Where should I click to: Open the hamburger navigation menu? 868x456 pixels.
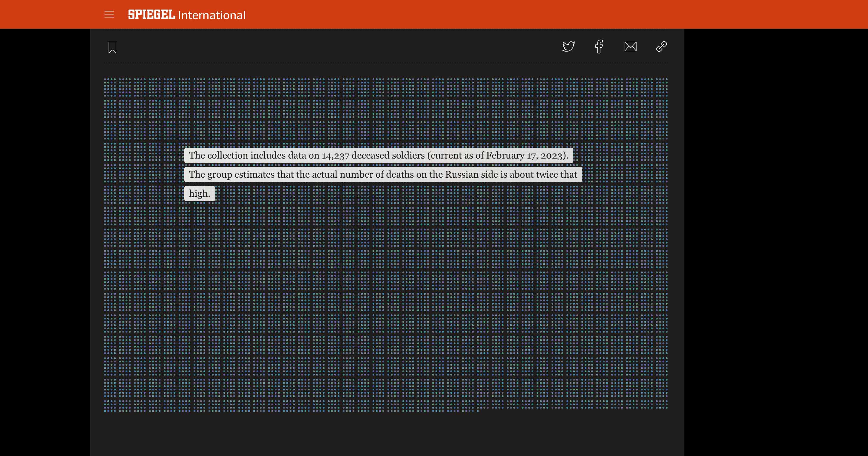109,15
